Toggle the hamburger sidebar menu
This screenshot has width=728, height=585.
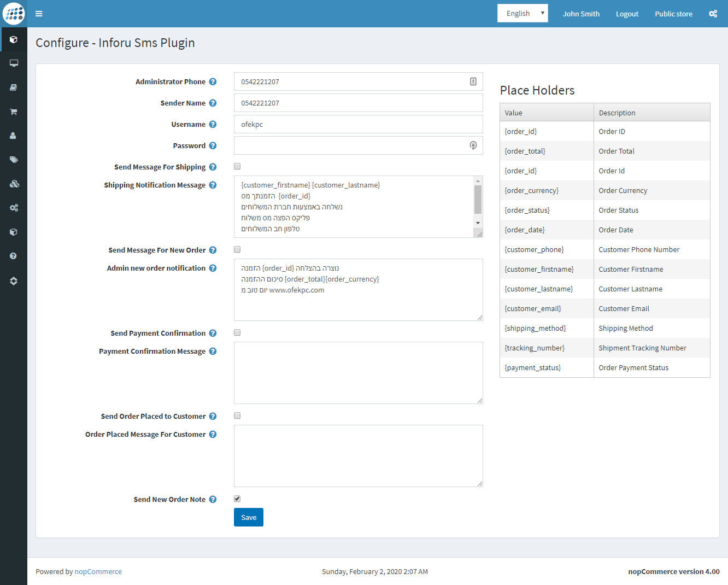(39, 14)
